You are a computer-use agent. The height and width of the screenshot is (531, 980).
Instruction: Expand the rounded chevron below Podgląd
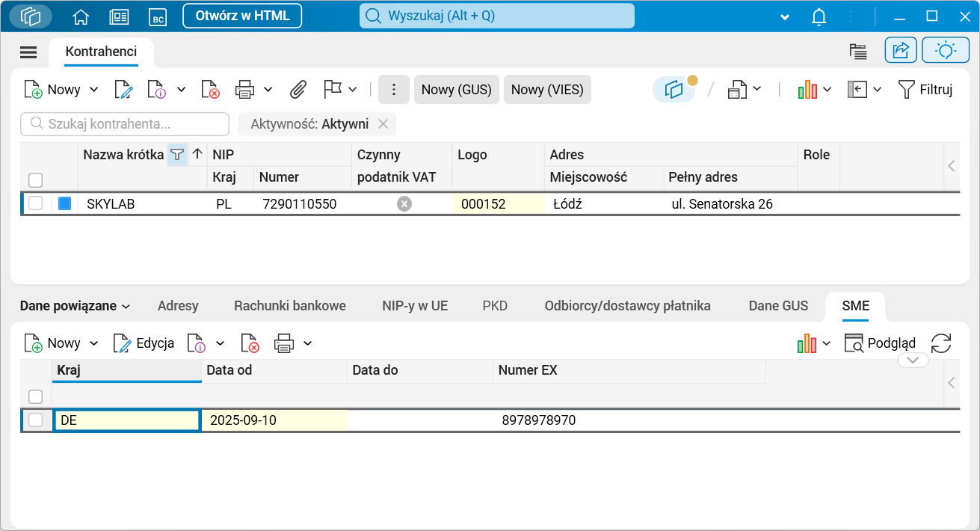coord(913,360)
